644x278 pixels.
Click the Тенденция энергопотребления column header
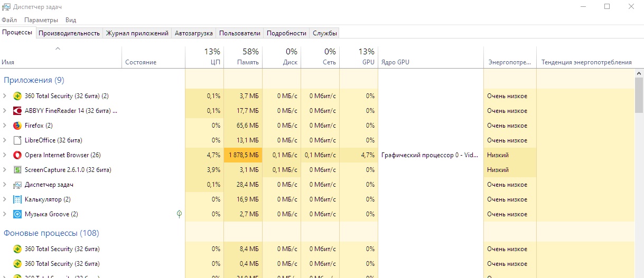pyautogui.click(x=586, y=57)
